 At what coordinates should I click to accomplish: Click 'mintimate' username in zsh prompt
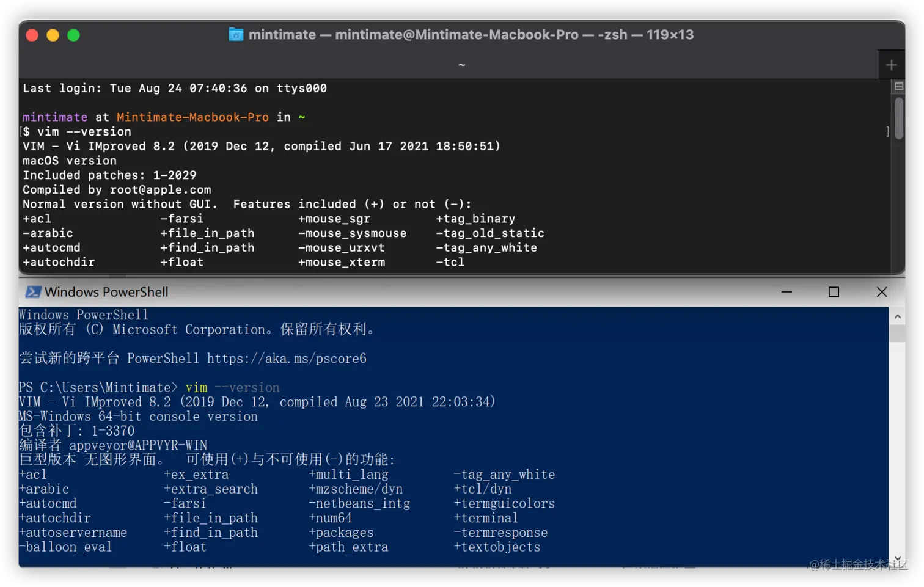point(55,117)
